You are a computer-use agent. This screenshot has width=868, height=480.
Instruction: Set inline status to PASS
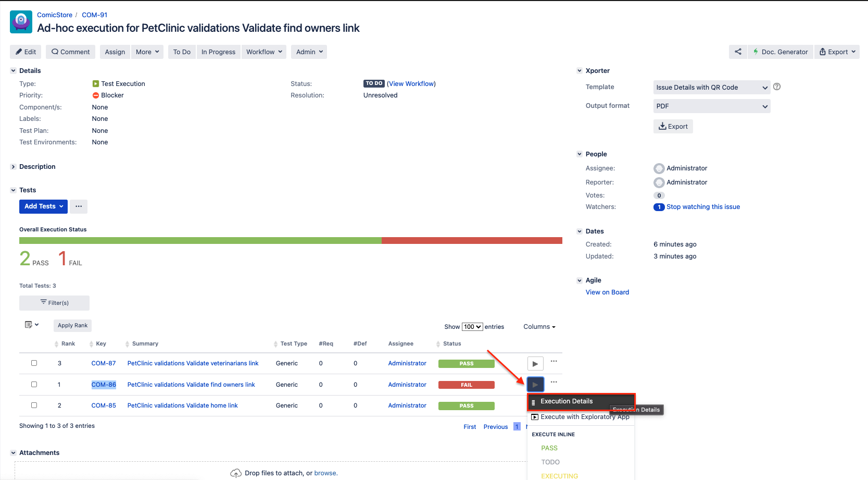coord(549,448)
